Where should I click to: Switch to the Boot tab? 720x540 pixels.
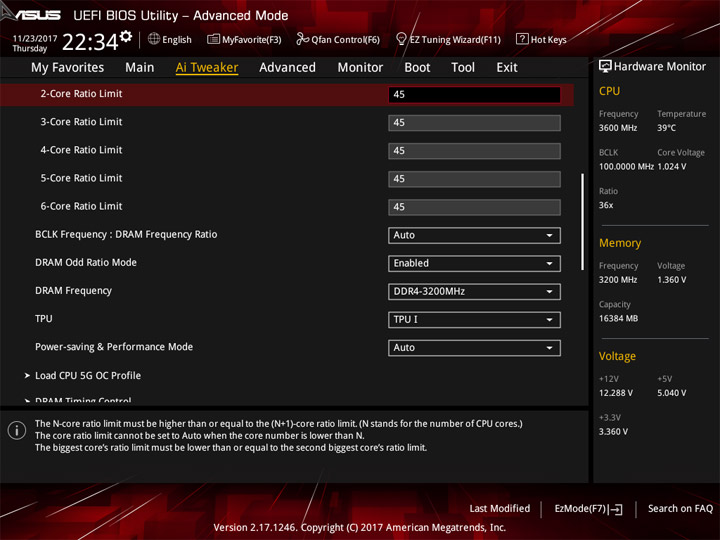click(x=417, y=68)
